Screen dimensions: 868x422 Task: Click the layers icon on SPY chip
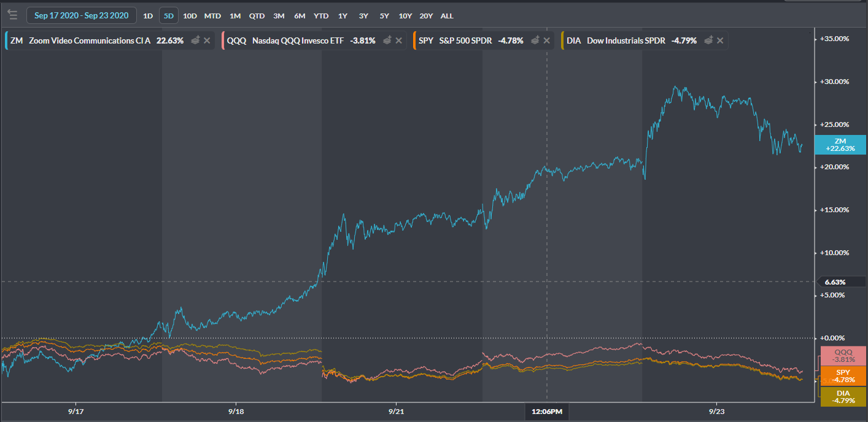pyautogui.click(x=535, y=40)
